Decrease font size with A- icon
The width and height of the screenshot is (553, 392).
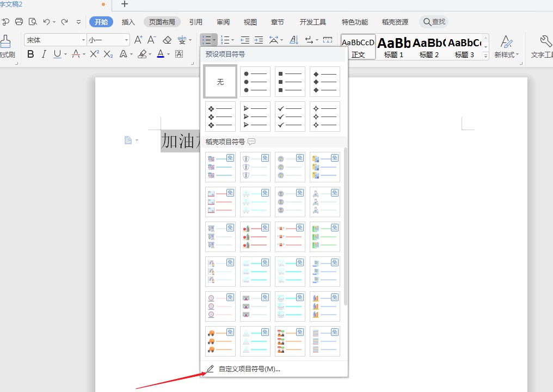click(x=152, y=40)
